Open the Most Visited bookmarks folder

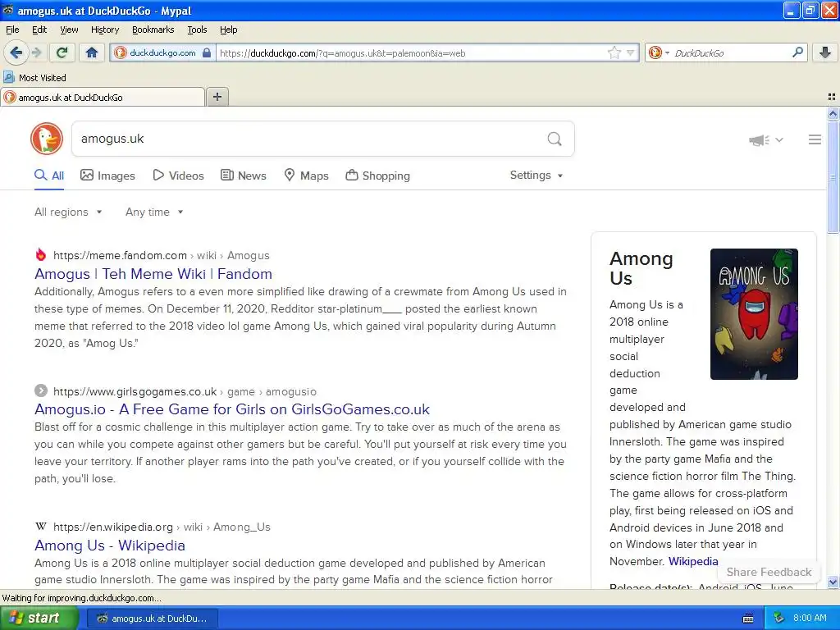click(34, 78)
